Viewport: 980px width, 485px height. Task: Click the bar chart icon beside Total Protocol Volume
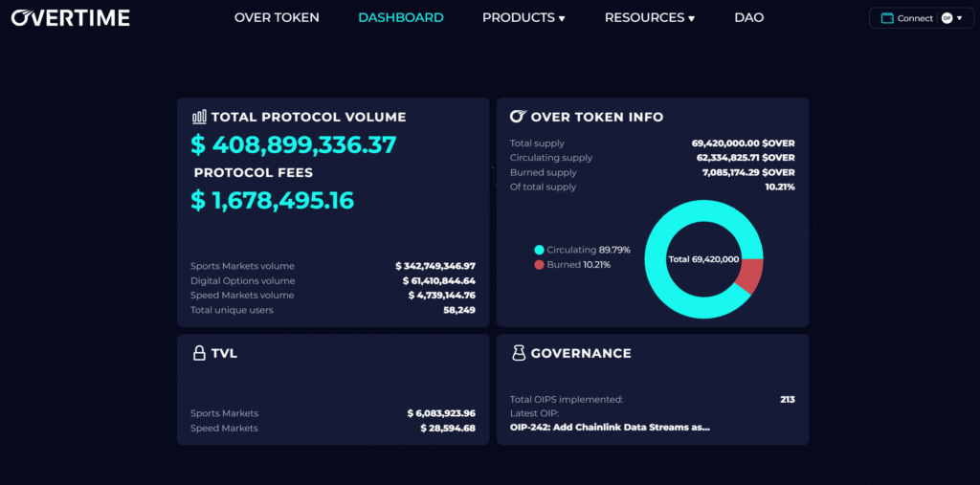click(x=199, y=117)
